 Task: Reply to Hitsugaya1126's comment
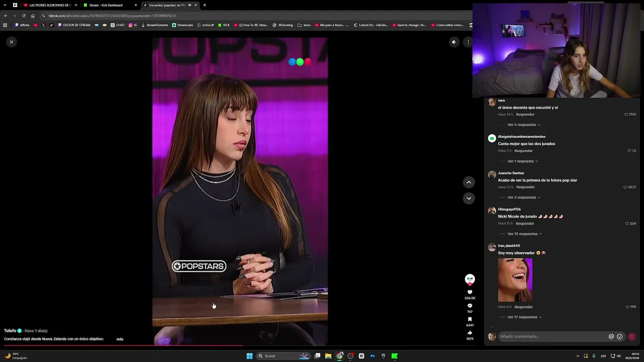coord(525,224)
